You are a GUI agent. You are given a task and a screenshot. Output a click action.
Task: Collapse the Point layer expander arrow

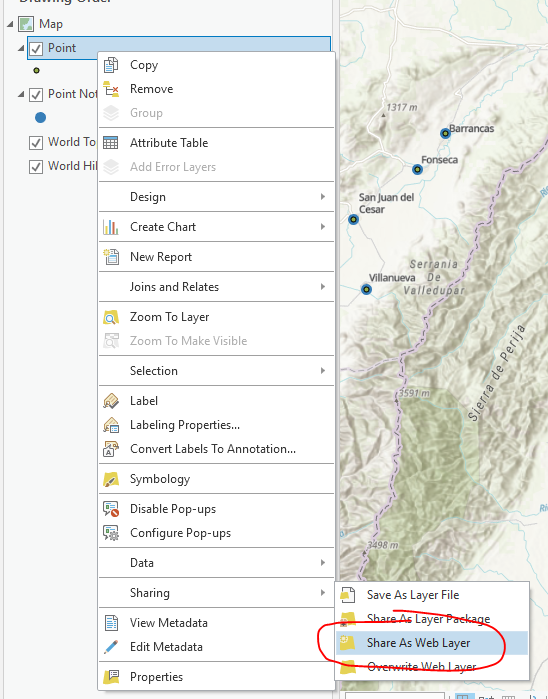21,48
